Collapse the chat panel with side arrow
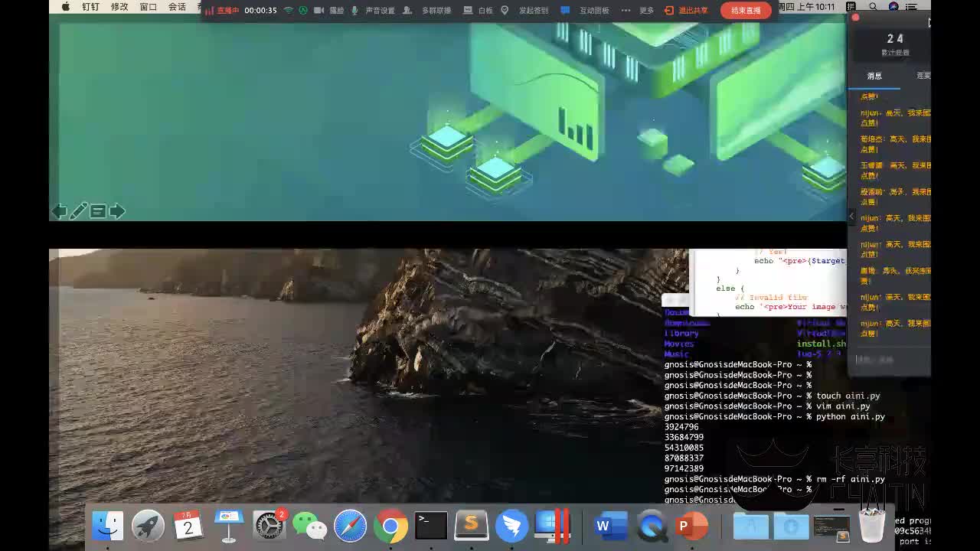The image size is (980, 551). (851, 217)
